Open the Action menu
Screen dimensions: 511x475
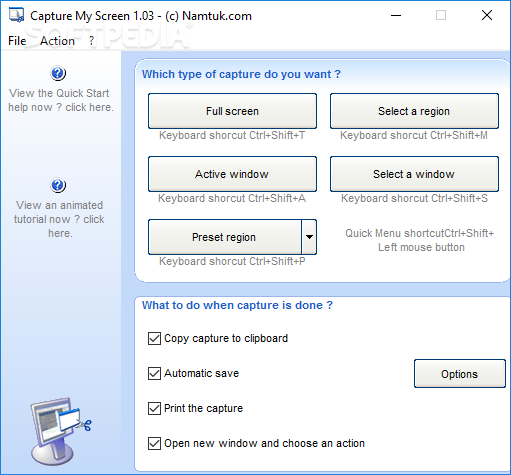pos(57,41)
